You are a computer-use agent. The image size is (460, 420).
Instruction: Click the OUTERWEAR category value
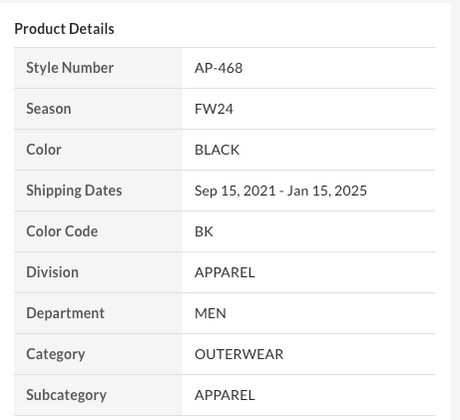239,354
